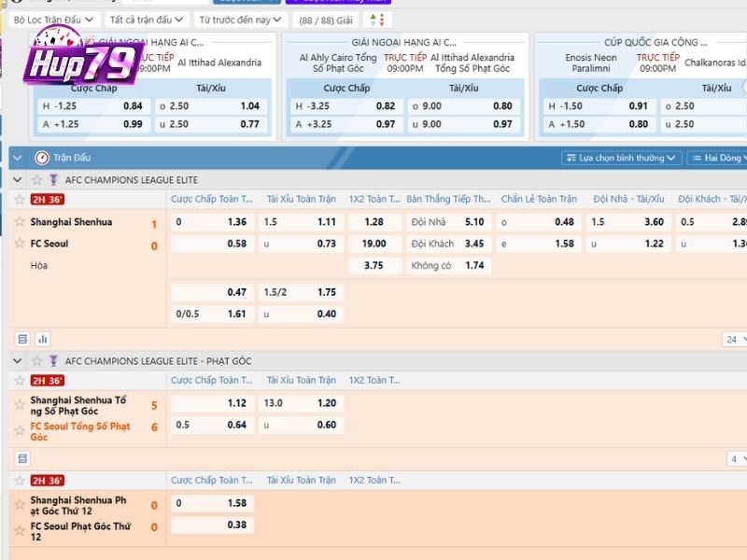747x560 pixels.
Task: Collapse the AFC Champions League Elite section
Action: click(x=19, y=179)
